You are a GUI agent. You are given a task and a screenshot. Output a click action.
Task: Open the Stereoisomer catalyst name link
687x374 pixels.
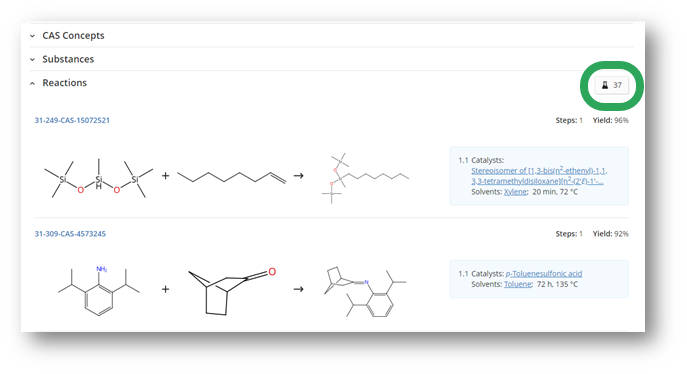539,176
